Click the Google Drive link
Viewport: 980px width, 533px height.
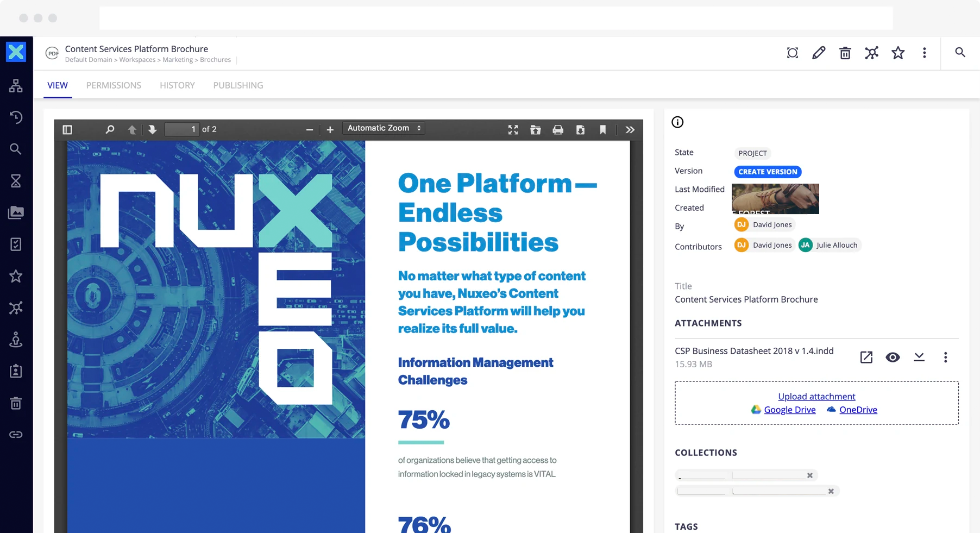(x=789, y=410)
